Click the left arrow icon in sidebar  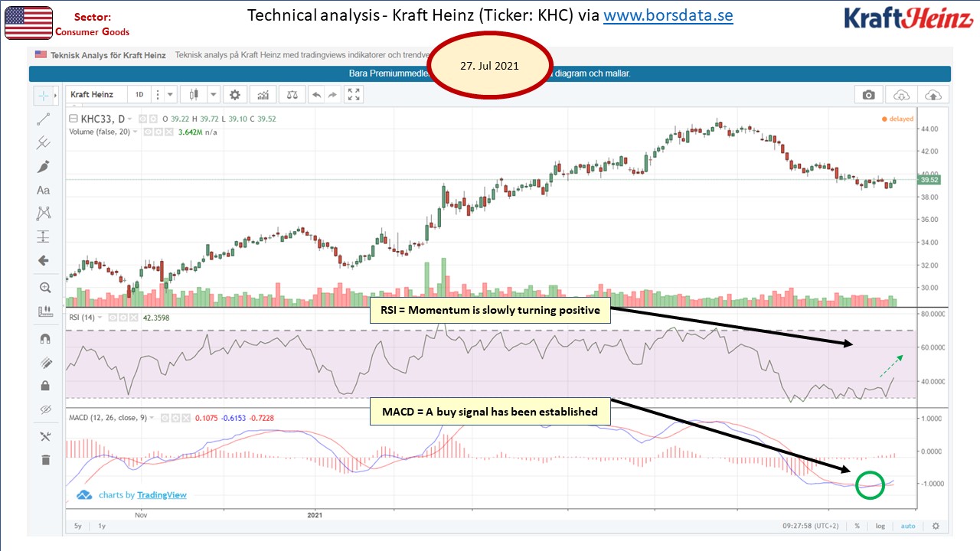coord(44,260)
